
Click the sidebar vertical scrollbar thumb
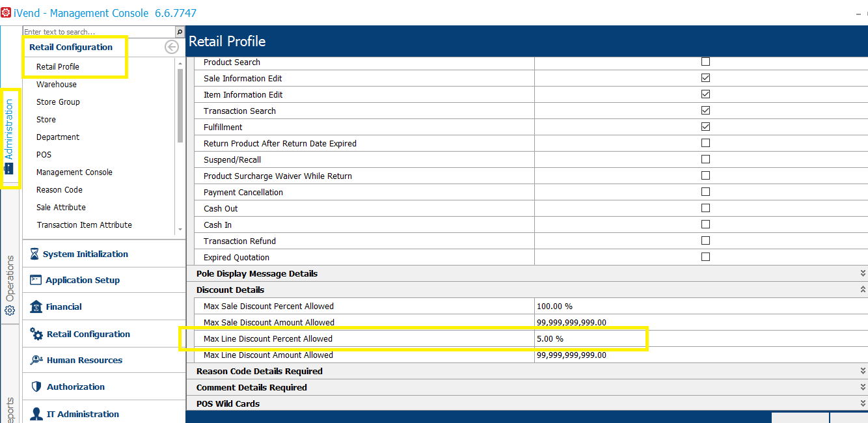180,105
